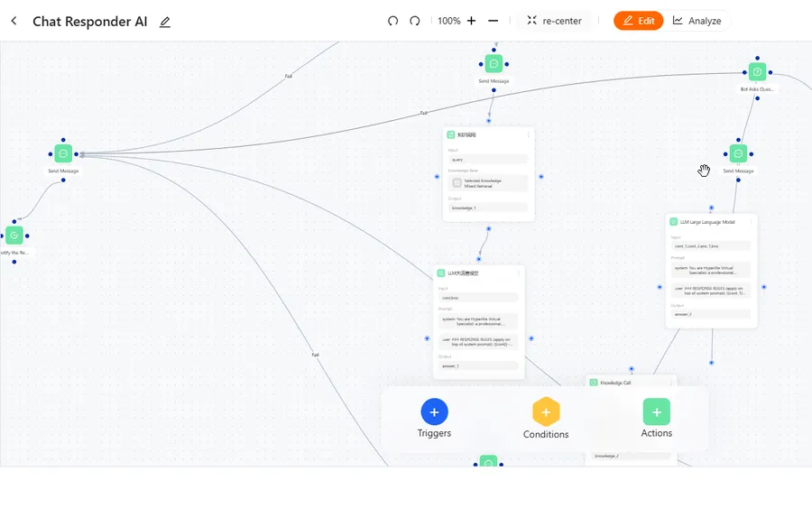
Task: Click the cont_1,cont_2,ans_1,kno input field
Action: [x=711, y=246]
